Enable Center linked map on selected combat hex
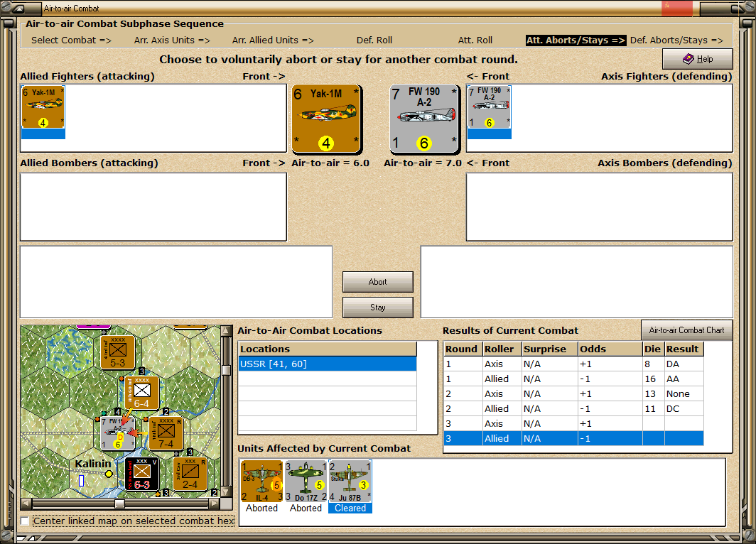Screen dimensions: 756x544 pyautogui.click(x=25, y=521)
